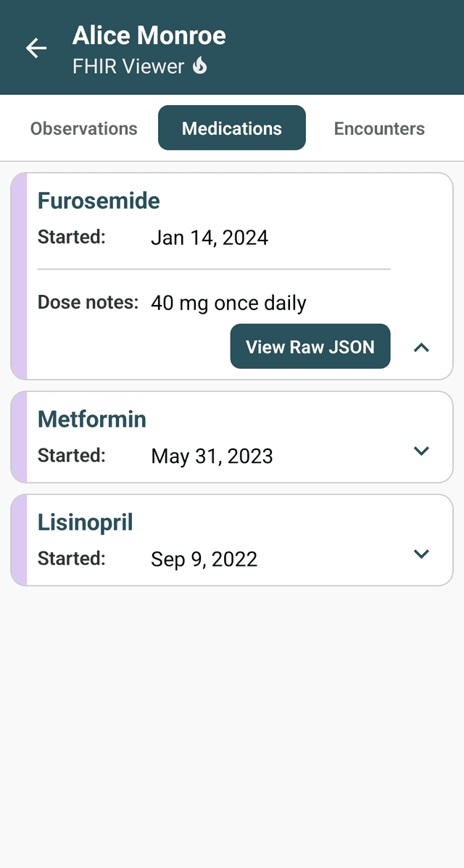Click the Furosemide medication title
This screenshot has height=868, width=464.
tap(99, 201)
